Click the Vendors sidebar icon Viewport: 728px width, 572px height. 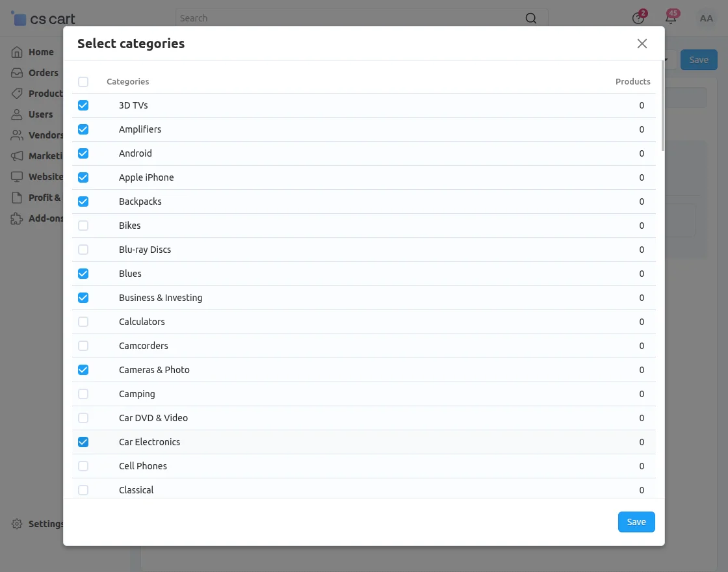point(17,135)
